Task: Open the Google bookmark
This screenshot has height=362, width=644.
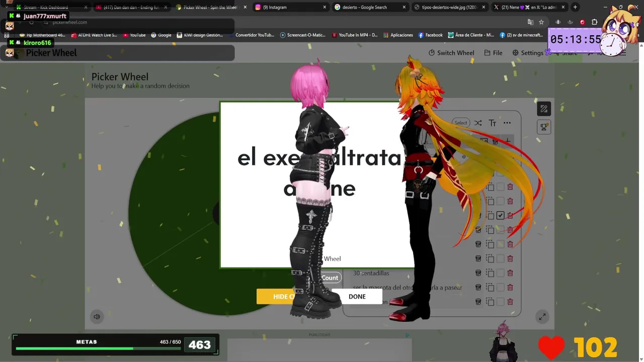Action: point(161,35)
